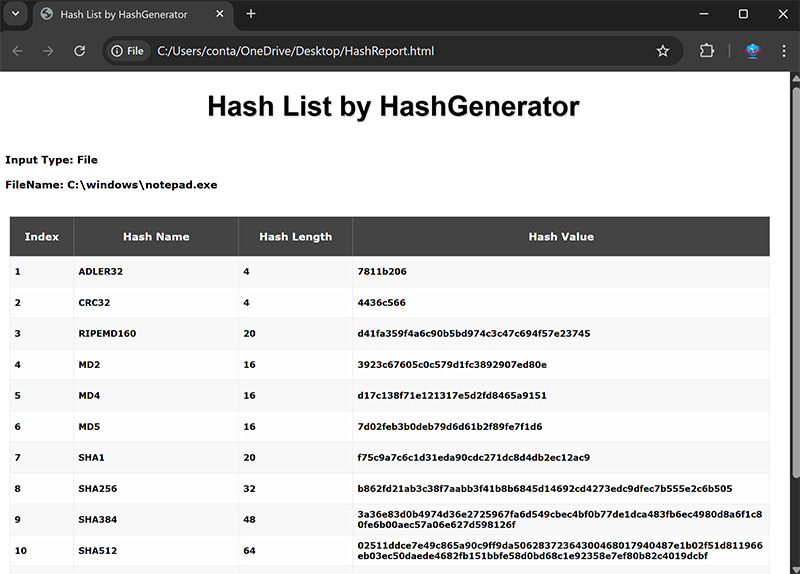The image size is (800, 574).
Task: Click the profile avatar icon
Action: [755, 51]
